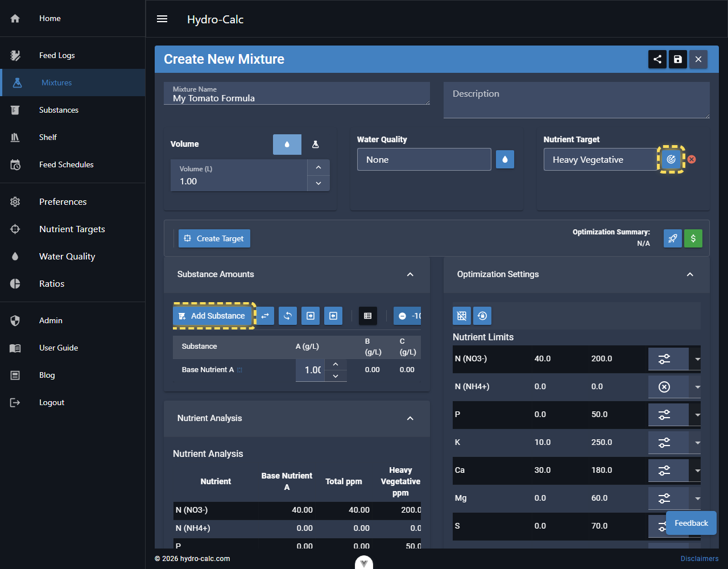Clear the nutrient target with red X

(692, 159)
